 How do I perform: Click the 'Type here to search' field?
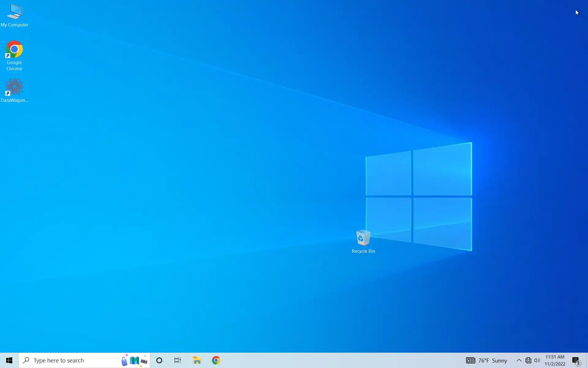[x=70, y=360]
